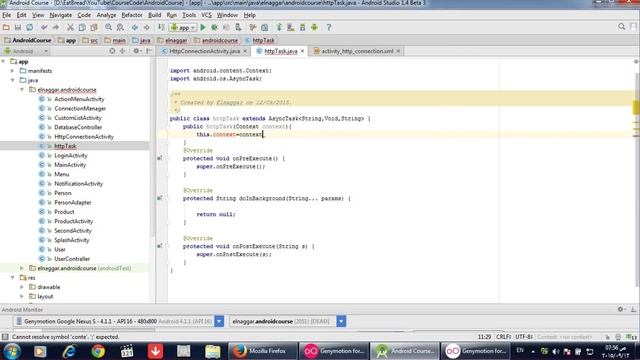Run the app with green play icon
Screen dimensions: 640x360
(203, 27)
